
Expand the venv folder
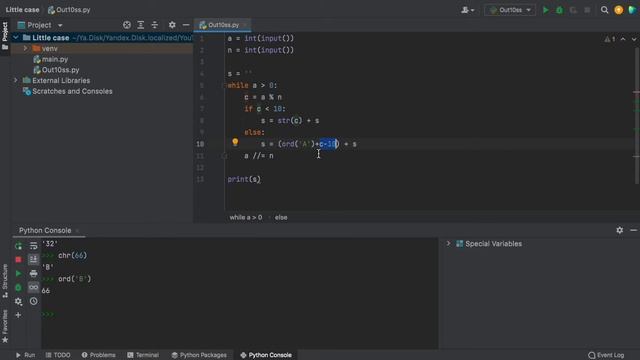25,48
